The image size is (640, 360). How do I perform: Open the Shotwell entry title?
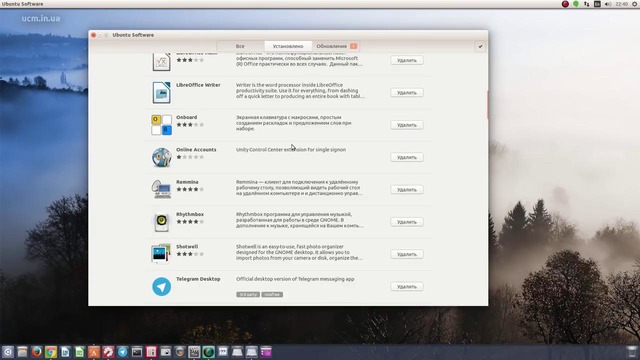pyautogui.click(x=187, y=247)
